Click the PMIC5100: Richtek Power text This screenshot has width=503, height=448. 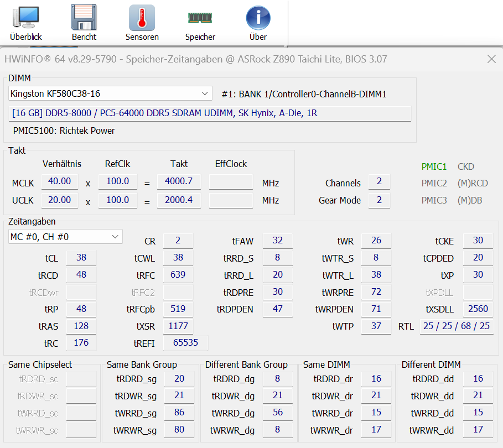[64, 131]
